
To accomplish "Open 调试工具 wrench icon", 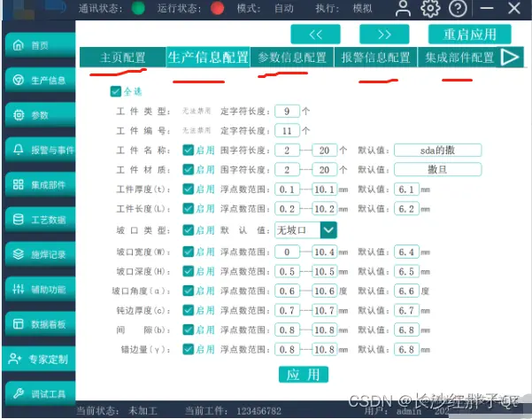I will pyautogui.click(x=19, y=393).
